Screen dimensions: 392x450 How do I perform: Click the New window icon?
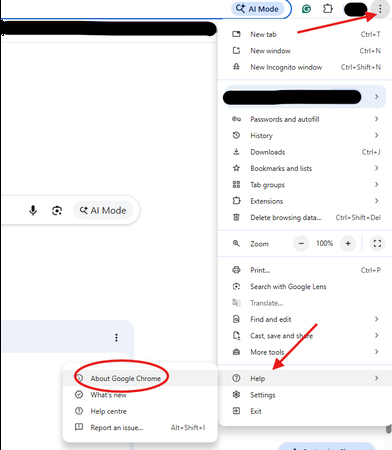click(236, 50)
